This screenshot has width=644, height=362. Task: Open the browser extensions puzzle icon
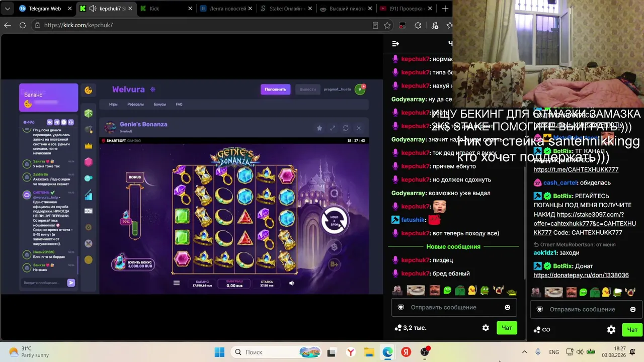[x=418, y=25]
